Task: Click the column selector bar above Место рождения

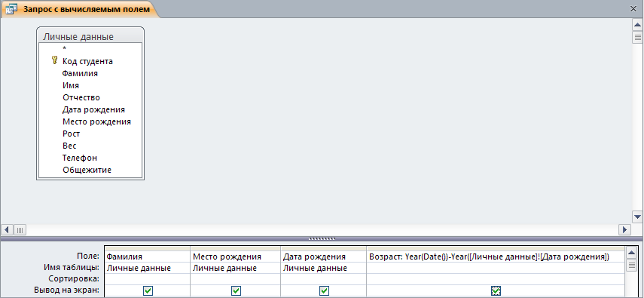Action: [235, 249]
